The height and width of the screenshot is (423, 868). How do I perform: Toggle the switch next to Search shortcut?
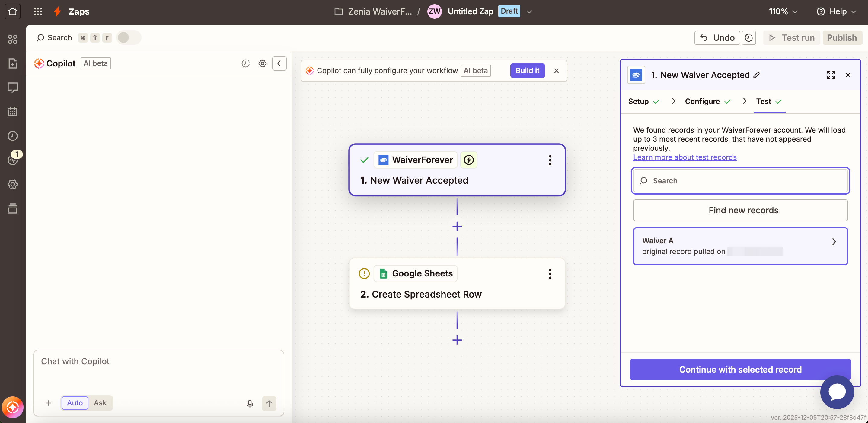tap(128, 37)
